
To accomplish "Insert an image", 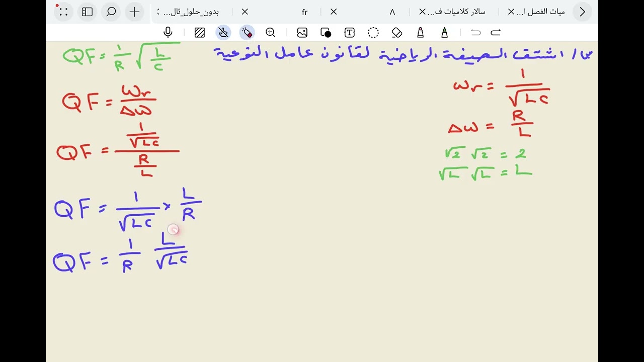I will [x=302, y=33].
